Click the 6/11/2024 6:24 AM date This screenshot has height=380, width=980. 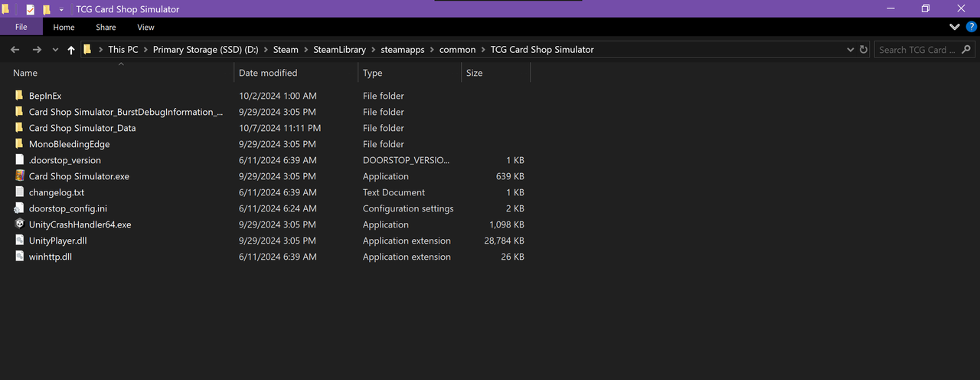[277, 208]
